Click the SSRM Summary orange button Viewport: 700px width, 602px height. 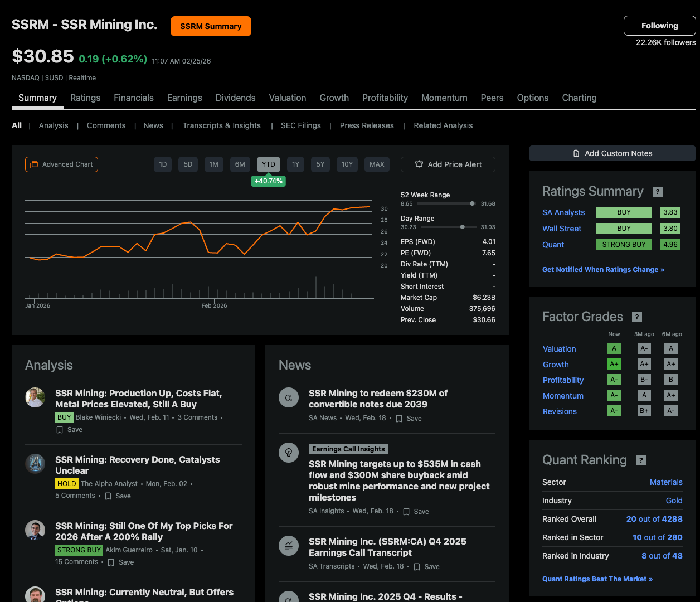[x=211, y=26]
